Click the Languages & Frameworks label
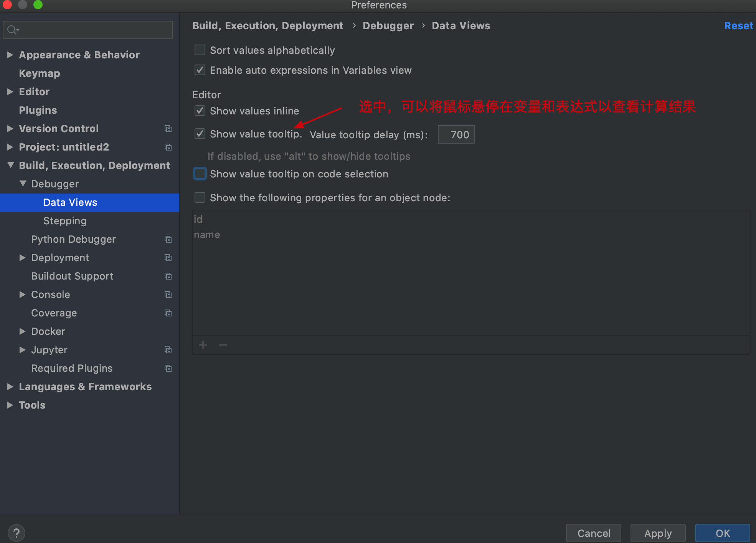 [85, 387]
